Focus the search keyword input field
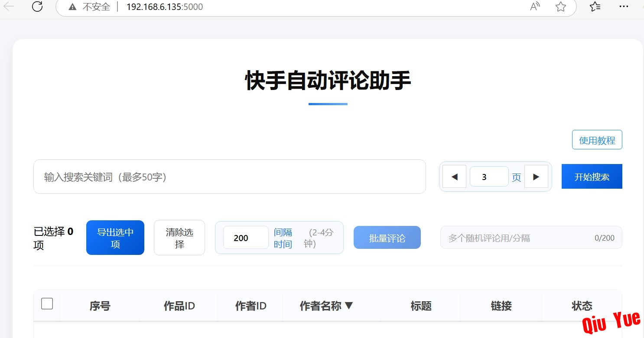The width and height of the screenshot is (644, 338). tap(230, 177)
